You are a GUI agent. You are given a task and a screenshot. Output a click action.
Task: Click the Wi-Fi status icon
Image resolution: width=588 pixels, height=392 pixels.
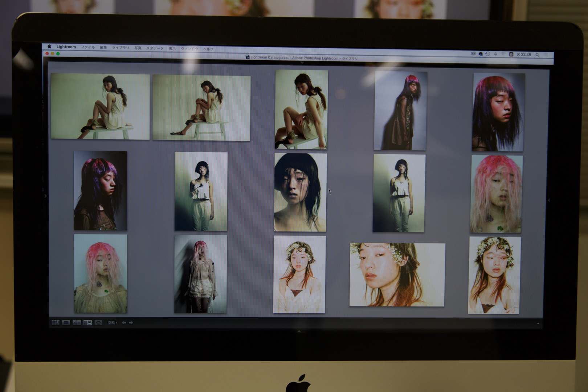pos(503,54)
